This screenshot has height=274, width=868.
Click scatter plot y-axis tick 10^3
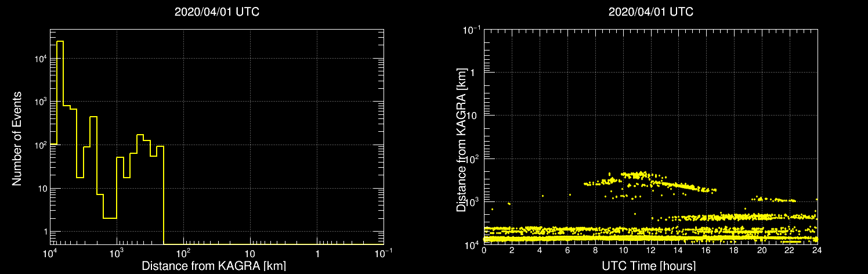[x=473, y=201]
